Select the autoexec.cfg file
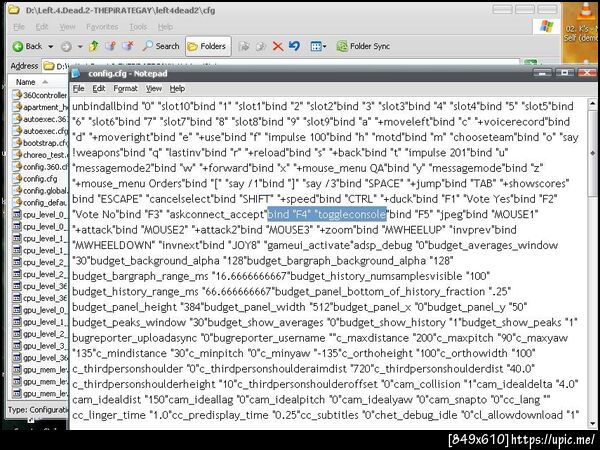 point(40,131)
